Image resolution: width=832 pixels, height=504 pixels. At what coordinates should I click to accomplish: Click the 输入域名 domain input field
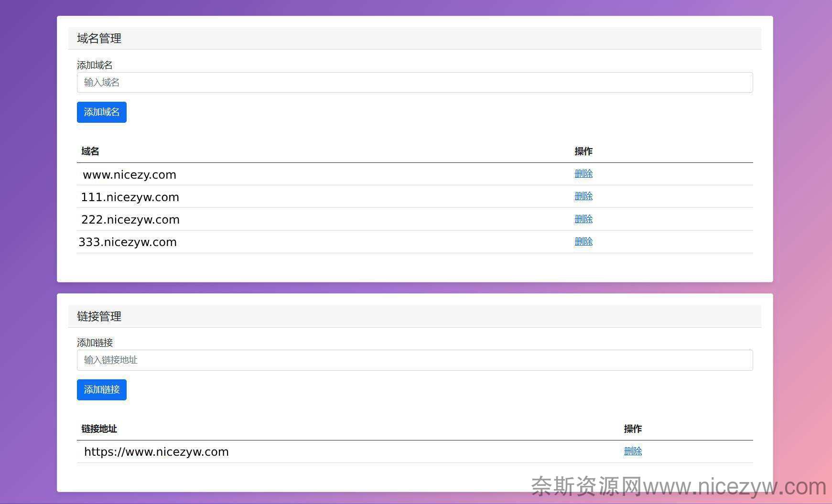click(x=414, y=83)
